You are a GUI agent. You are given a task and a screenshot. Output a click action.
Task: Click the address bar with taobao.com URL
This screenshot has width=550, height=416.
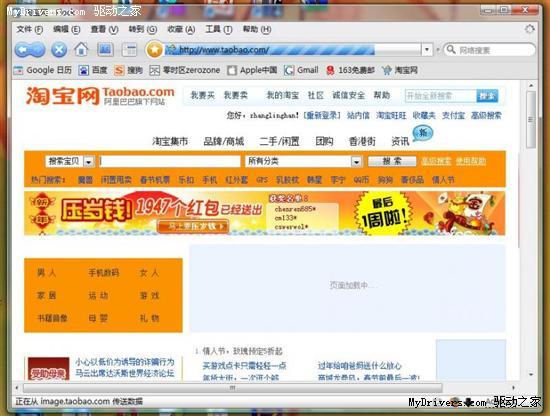click(x=293, y=50)
